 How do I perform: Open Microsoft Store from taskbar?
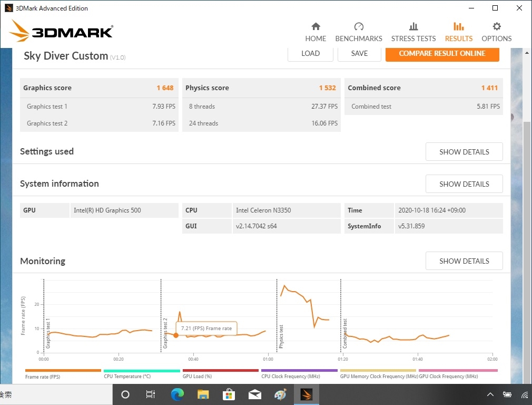(x=229, y=394)
